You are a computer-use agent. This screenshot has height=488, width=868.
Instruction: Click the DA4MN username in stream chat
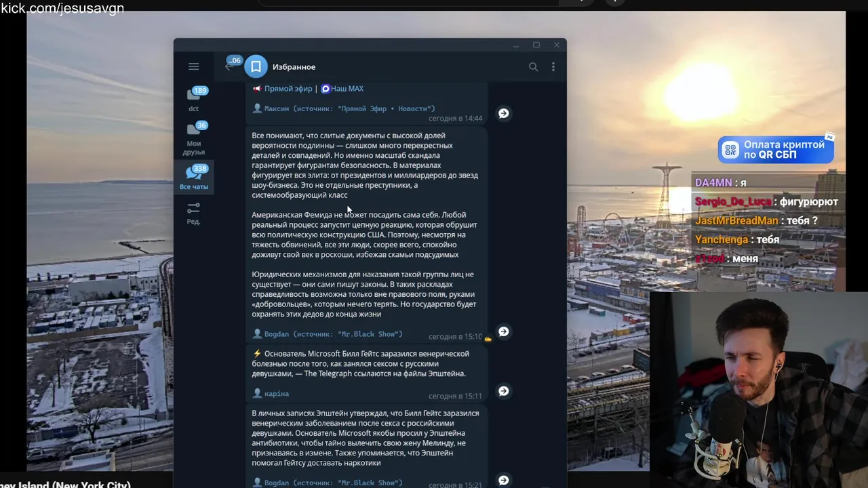click(x=713, y=183)
